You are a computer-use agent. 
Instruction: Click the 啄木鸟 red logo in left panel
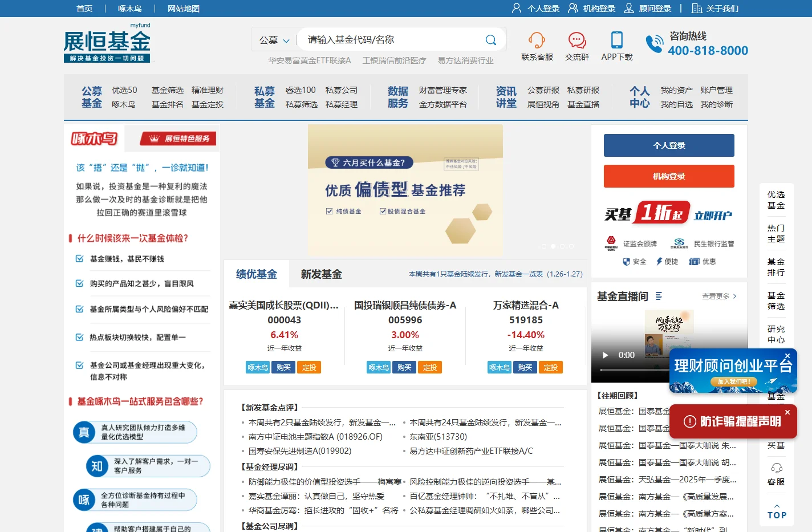click(x=94, y=138)
